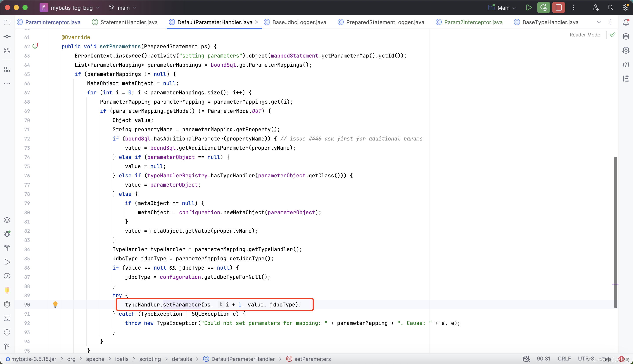
Task: Open the Debug tool window bug icon
Action: coord(7,234)
